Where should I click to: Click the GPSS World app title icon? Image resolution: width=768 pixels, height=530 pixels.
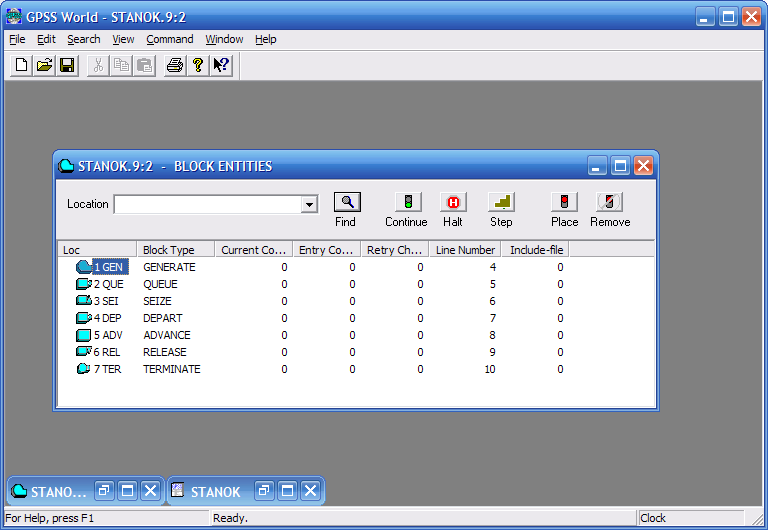click(x=14, y=16)
